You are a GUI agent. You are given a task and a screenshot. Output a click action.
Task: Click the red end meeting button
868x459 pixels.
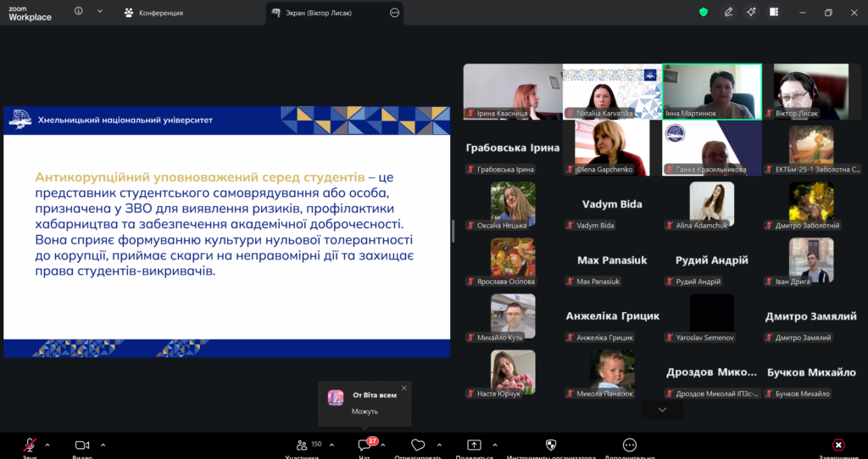(x=837, y=445)
